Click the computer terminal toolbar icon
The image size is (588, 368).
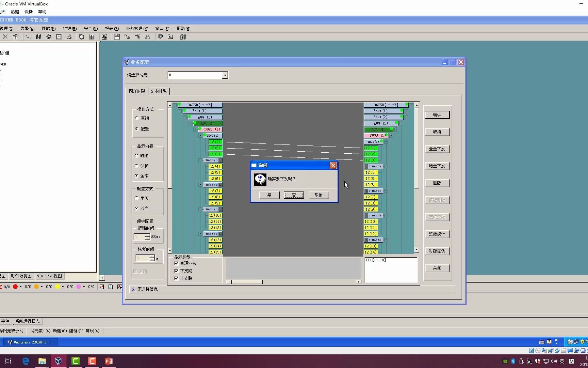[104, 37]
